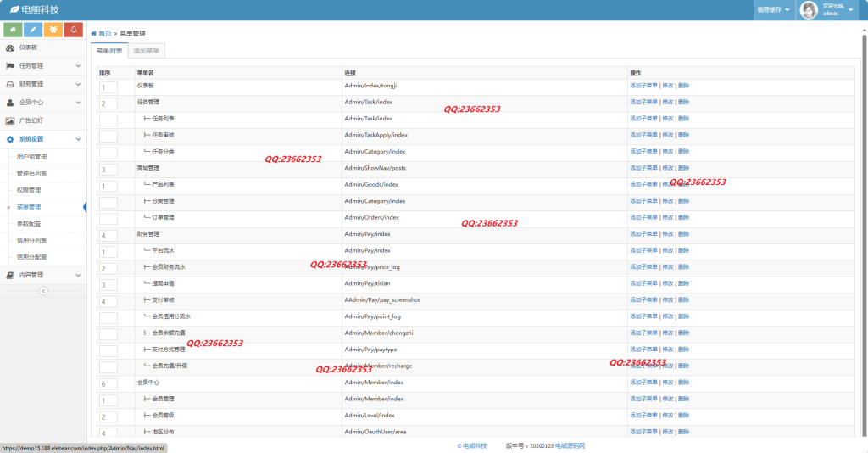Click the 首页 breadcrumb link
This screenshot has width=868, height=453.
coord(104,33)
